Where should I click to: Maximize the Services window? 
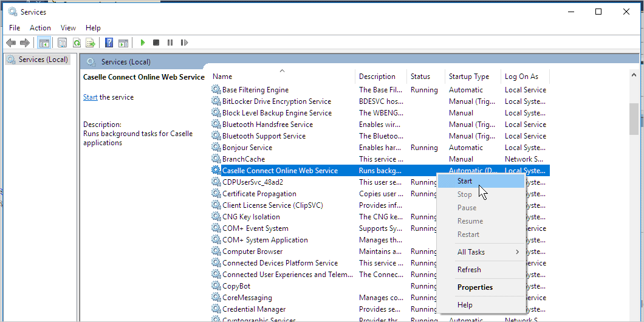click(598, 12)
